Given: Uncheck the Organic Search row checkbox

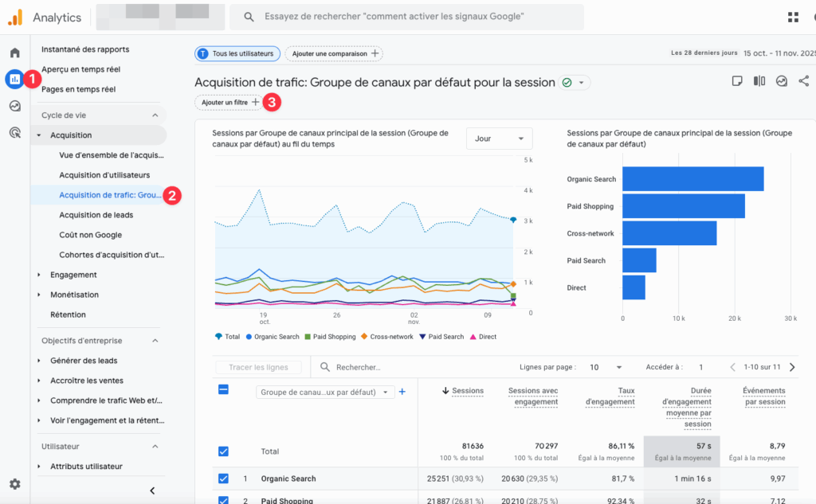Looking at the screenshot, I should tap(223, 479).
